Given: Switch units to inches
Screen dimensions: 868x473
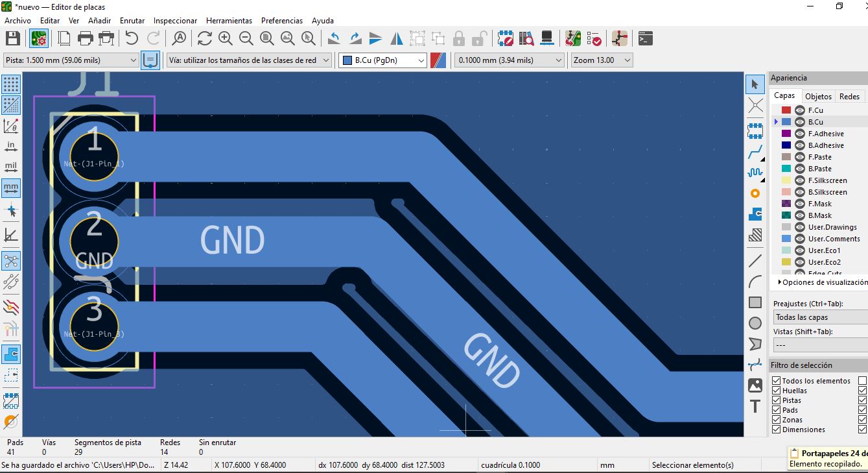Looking at the screenshot, I should click(x=11, y=147).
